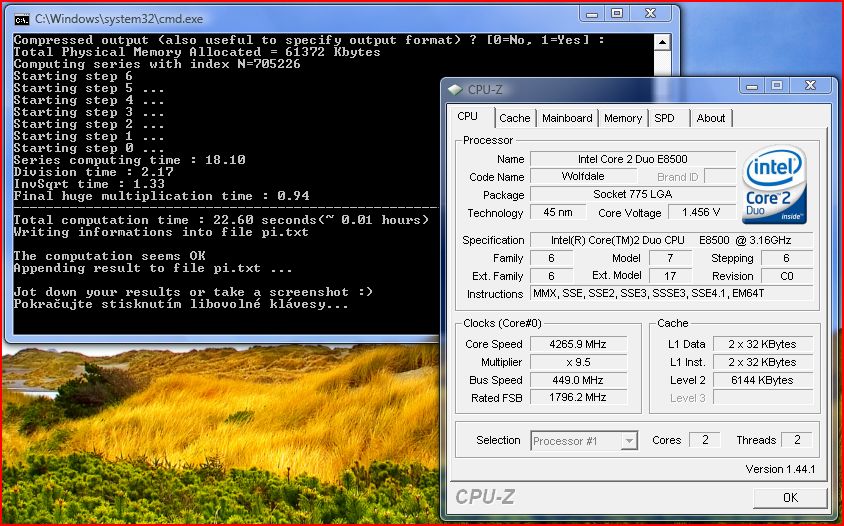Open the Mainboard tab in CPU-Z

(567, 118)
